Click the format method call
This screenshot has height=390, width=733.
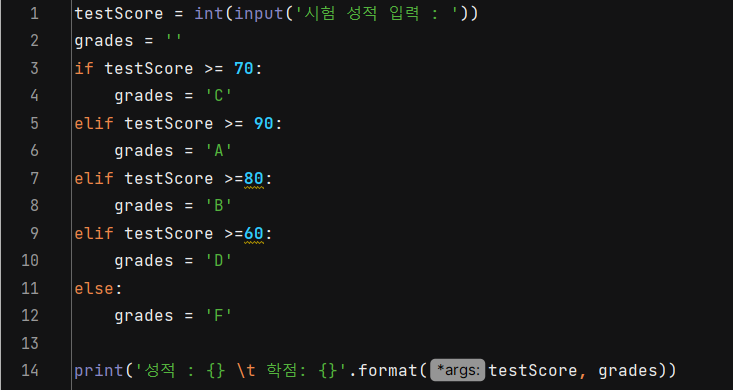pyautogui.click(x=388, y=371)
